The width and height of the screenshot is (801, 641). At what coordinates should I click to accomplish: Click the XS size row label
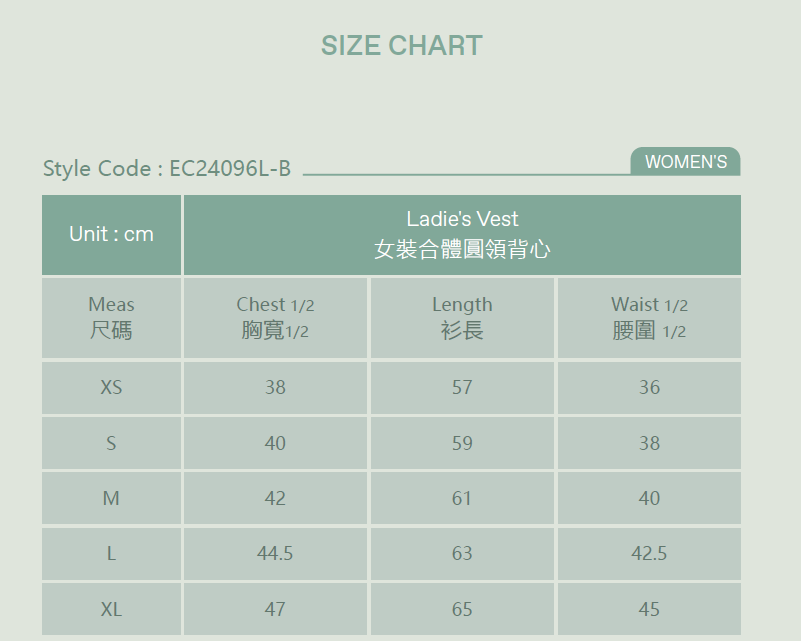pyautogui.click(x=111, y=387)
